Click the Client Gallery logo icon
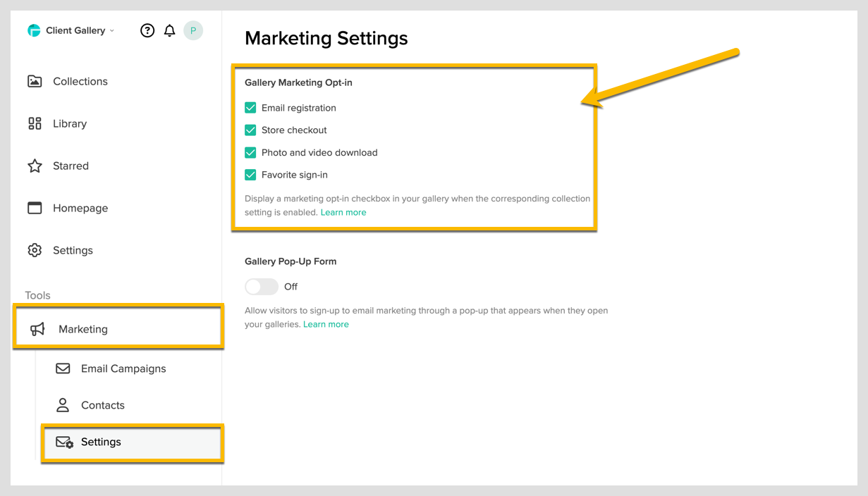Screen dimensions: 868x496 point(34,30)
